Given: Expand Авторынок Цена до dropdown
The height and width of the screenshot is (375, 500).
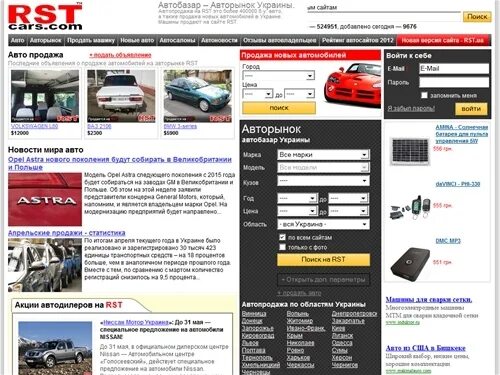Looking at the screenshot, I should click(349, 211).
